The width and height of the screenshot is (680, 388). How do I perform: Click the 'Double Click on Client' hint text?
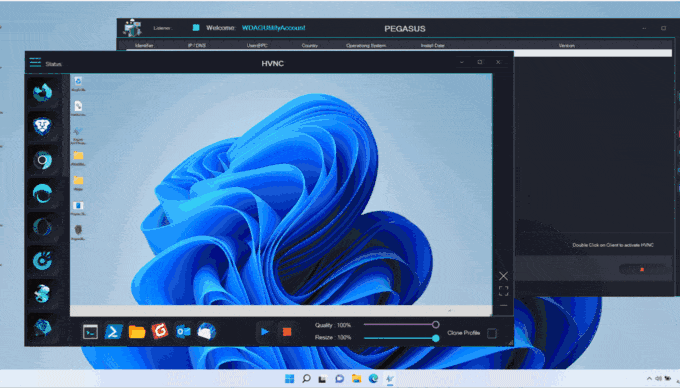pos(613,245)
